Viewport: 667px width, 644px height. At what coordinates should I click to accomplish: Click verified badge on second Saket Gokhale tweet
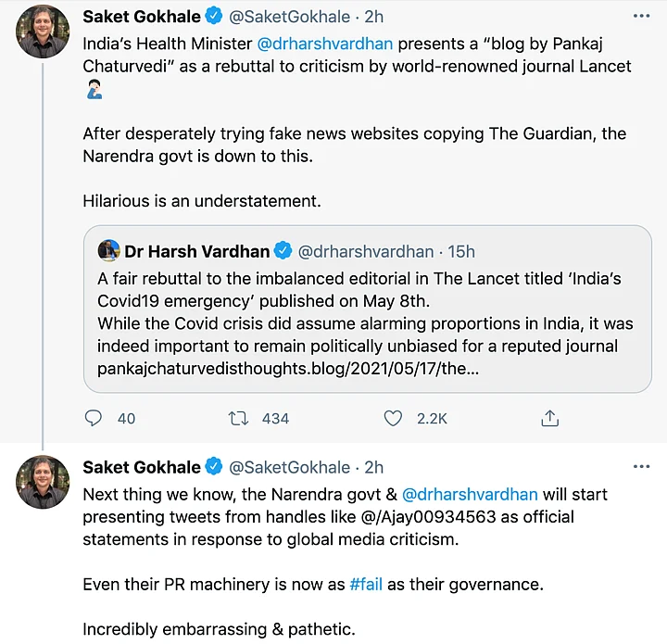click(x=213, y=467)
